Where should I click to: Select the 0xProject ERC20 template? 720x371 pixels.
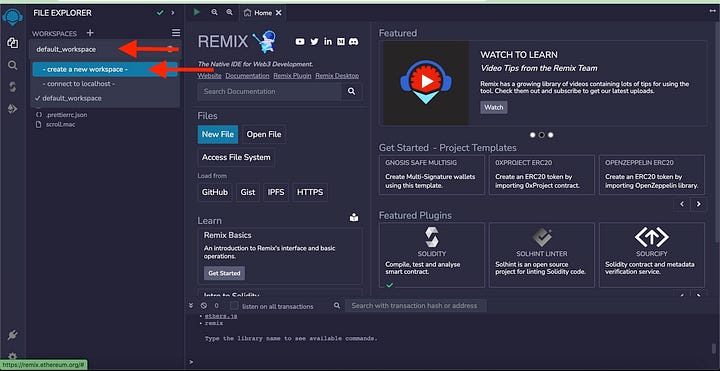pyautogui.click(x=542, y=175)
